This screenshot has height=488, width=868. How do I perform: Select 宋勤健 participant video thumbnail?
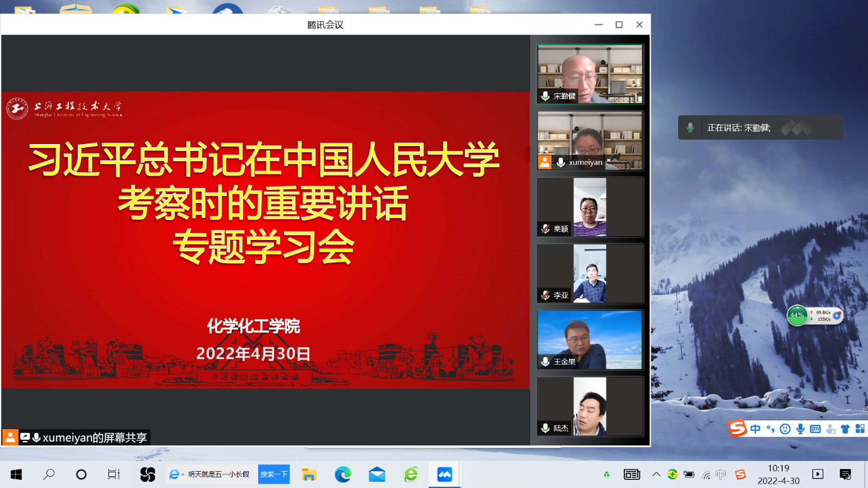pos(590,74)
